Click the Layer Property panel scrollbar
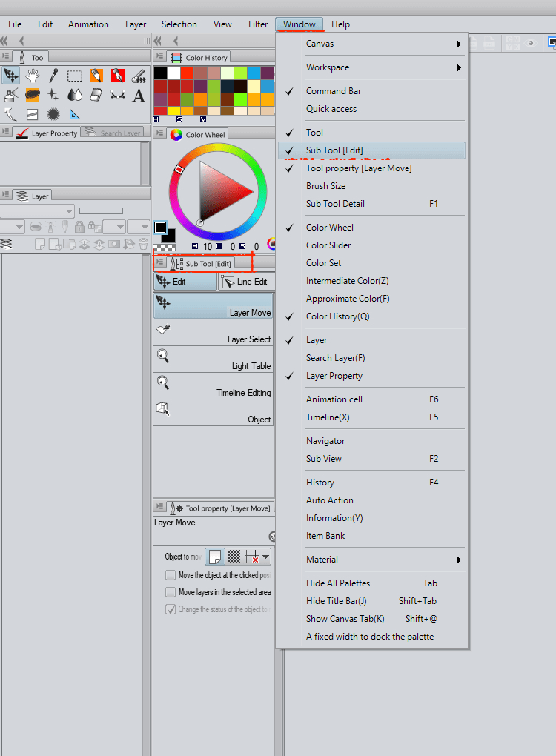The height and width of the screenshot is (756, 556). 145,163
